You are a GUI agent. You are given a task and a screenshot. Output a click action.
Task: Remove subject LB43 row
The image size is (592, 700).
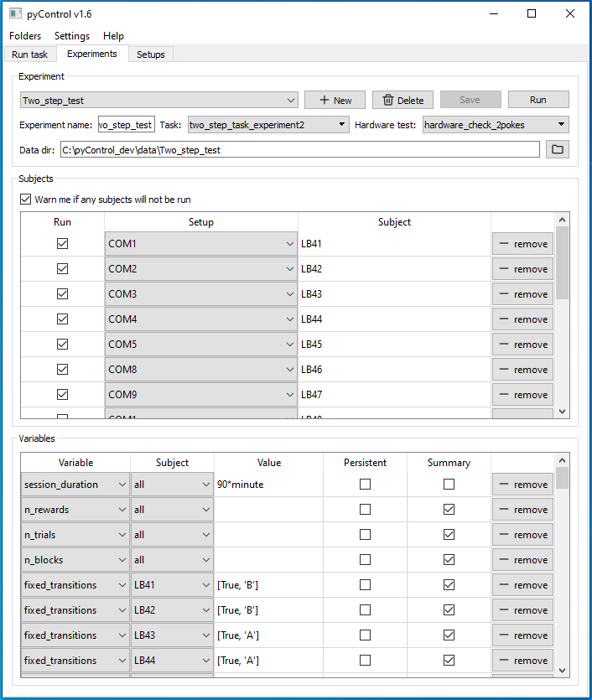pos(522,293)
